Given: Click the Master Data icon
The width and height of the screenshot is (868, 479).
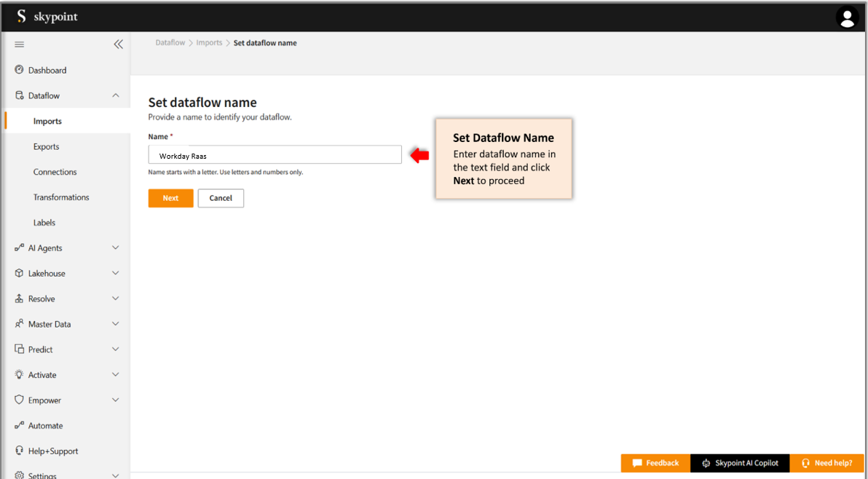Looking at the screenshot, I should [x=20, y=324].
